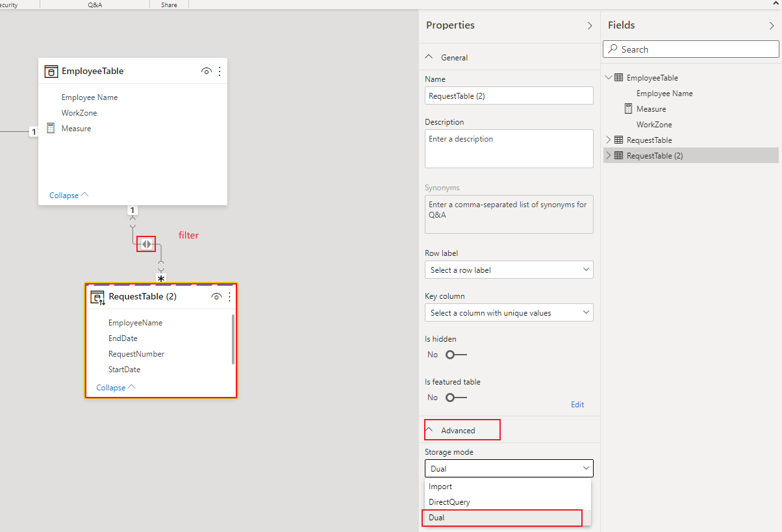The width and height of the screenshot is (782, 532).
Task: Collapse the Properties pane with chevron
Action: (x=590, y=25)
